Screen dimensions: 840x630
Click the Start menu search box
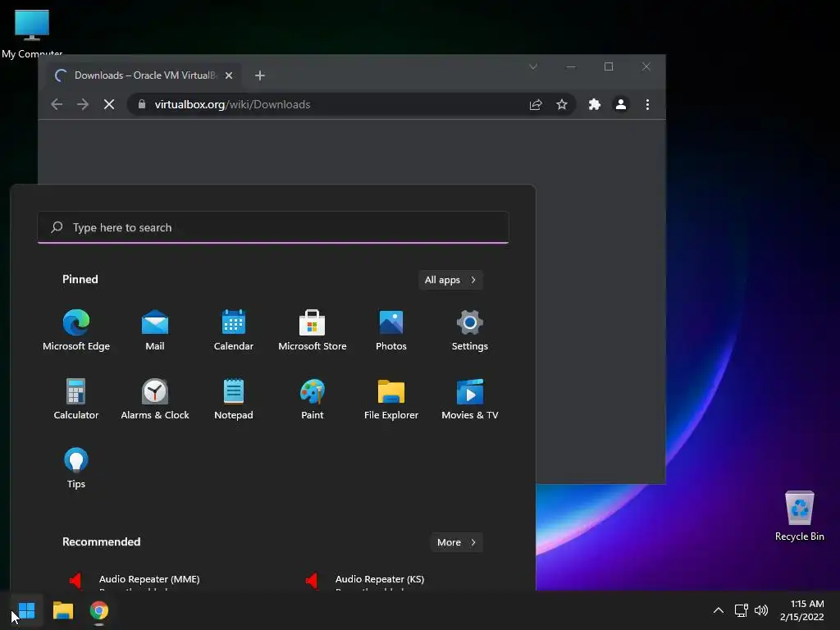273,227
